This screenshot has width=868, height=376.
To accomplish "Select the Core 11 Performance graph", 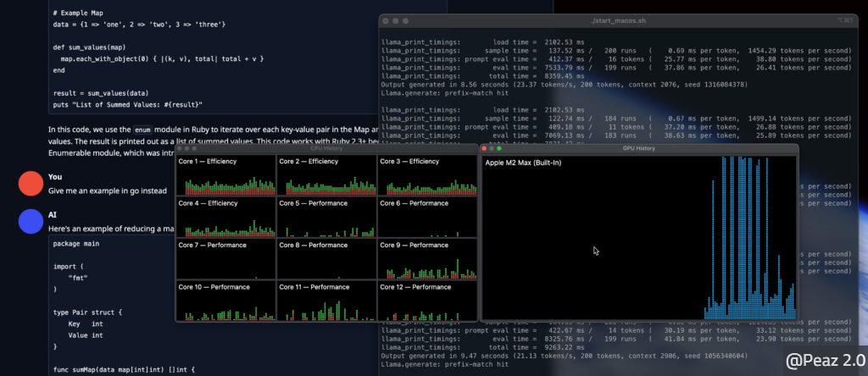I will click(326, 301).
